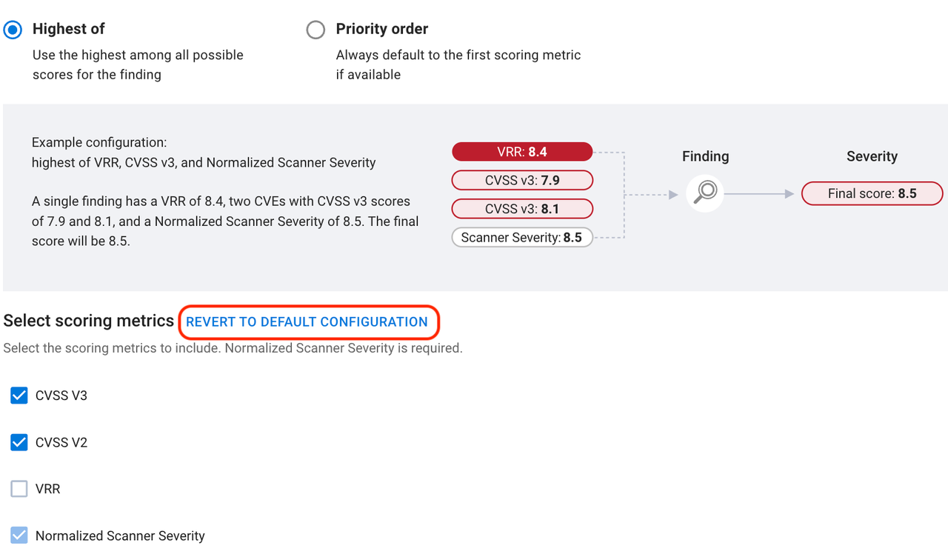Viewport: 948px width, 560px height.
Task: Click the "Severity" heading in the diagram
Action: pyautogui.click(x=872, y=156)
